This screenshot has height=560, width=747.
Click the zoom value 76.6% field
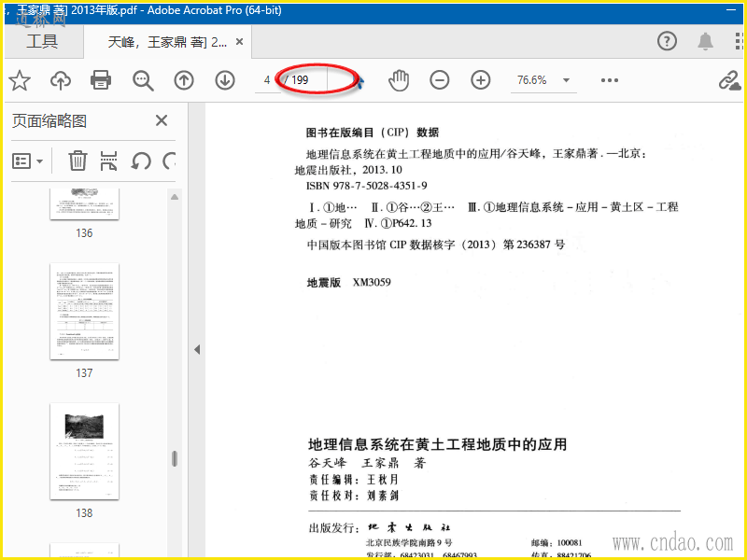pyautogui.click(x=532, y=80)
